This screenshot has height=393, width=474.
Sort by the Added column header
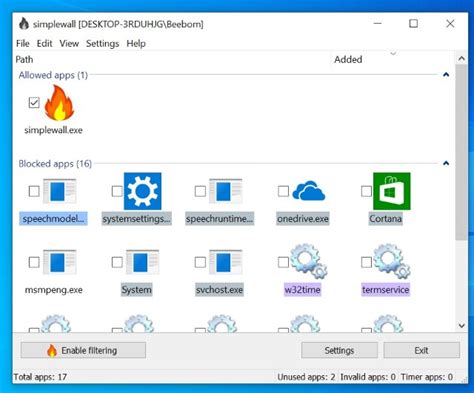pyautogui.click(x=392, y=59)
